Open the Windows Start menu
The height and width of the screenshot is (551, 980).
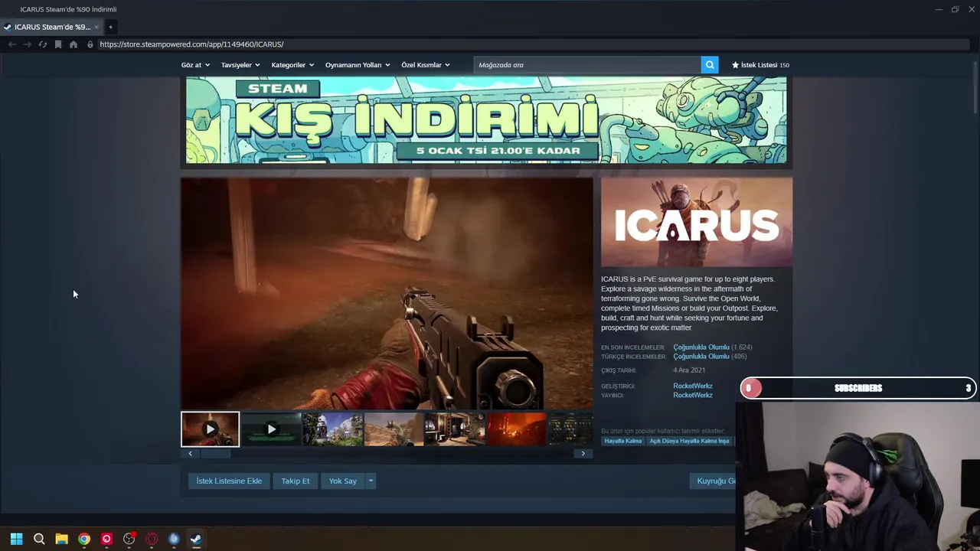click(16, 539)
